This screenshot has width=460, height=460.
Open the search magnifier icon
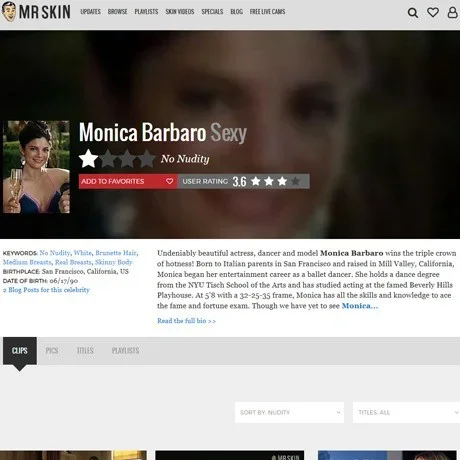[x=413, y=13]
